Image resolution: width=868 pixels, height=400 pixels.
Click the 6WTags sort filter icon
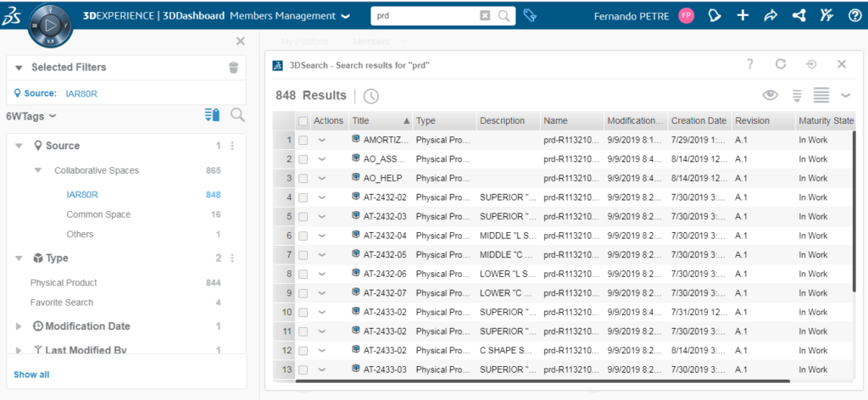coord(212,114)
